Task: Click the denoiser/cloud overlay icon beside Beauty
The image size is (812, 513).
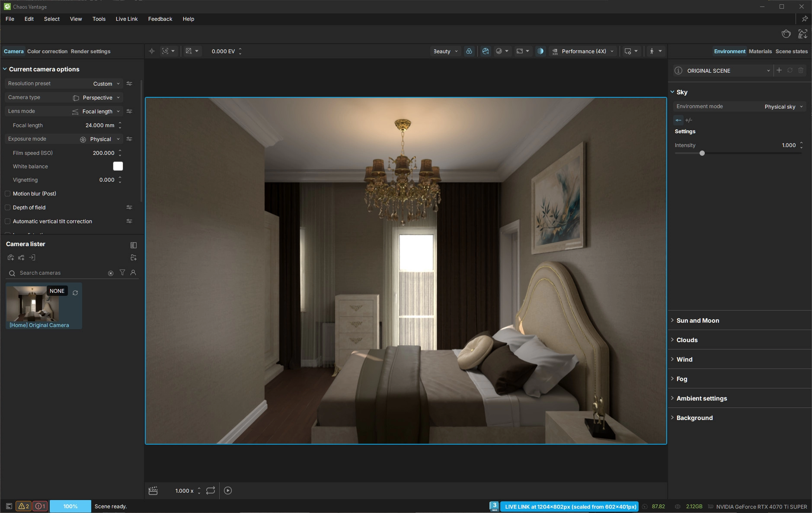Action: pyautogui.click(x=469, y=51)
